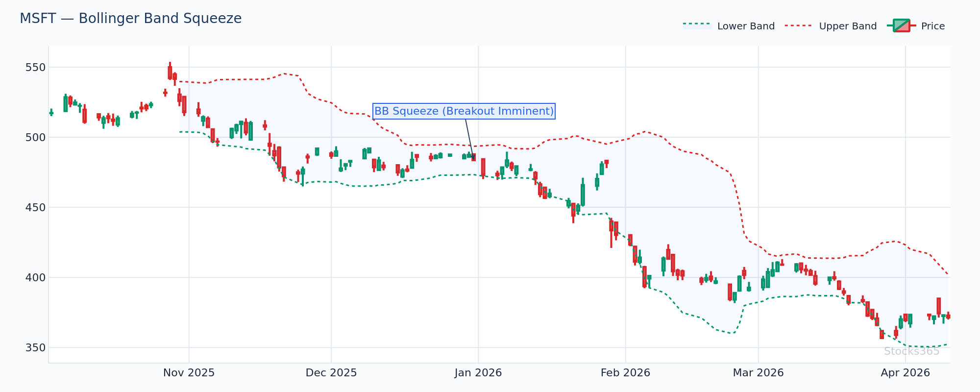The image size is (980, 392).
Task: Click the Apr 2026 x-axis label
Action: point(905,373)
